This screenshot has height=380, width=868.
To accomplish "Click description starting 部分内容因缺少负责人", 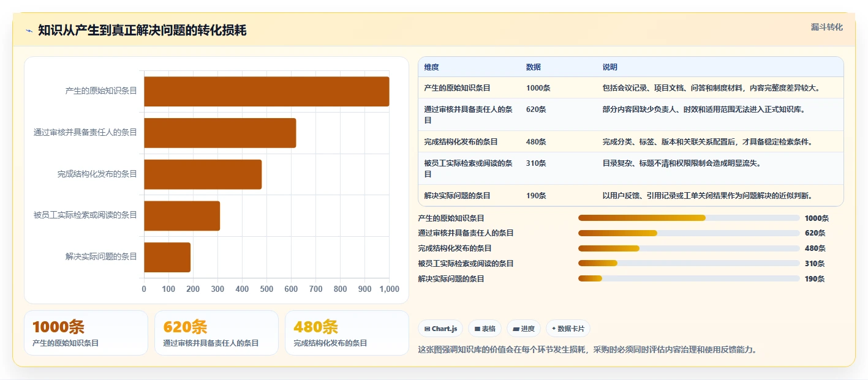I will tap(703, 110).
